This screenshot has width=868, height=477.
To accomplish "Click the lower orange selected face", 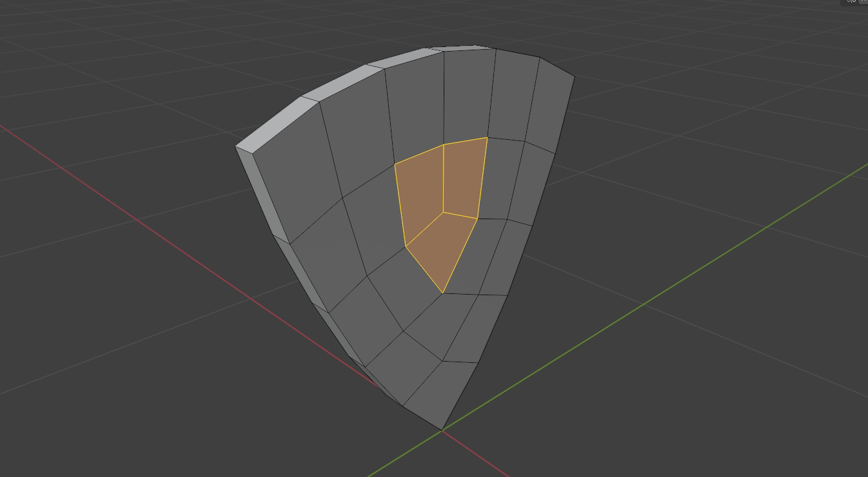I will [x=442, y=250].
